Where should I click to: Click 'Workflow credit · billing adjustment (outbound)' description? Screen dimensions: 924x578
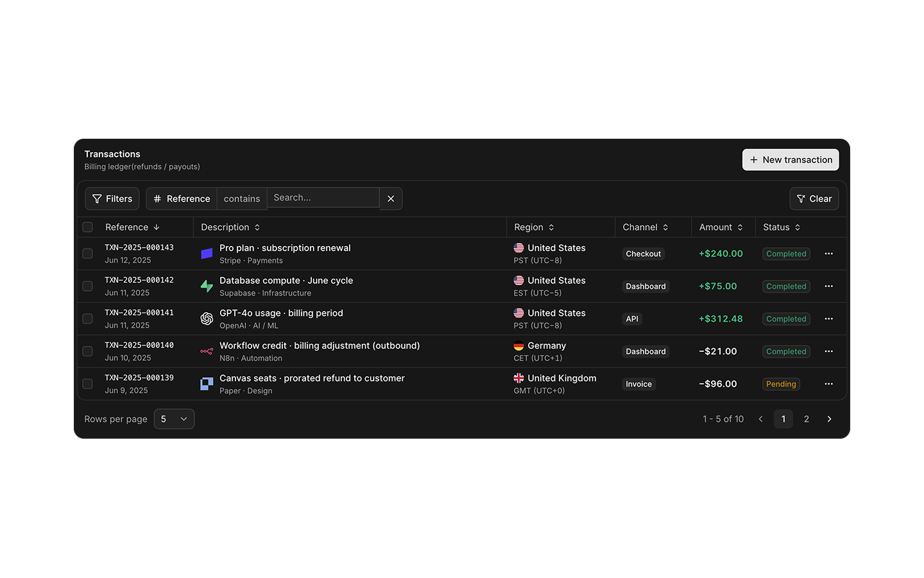(320, 346)
